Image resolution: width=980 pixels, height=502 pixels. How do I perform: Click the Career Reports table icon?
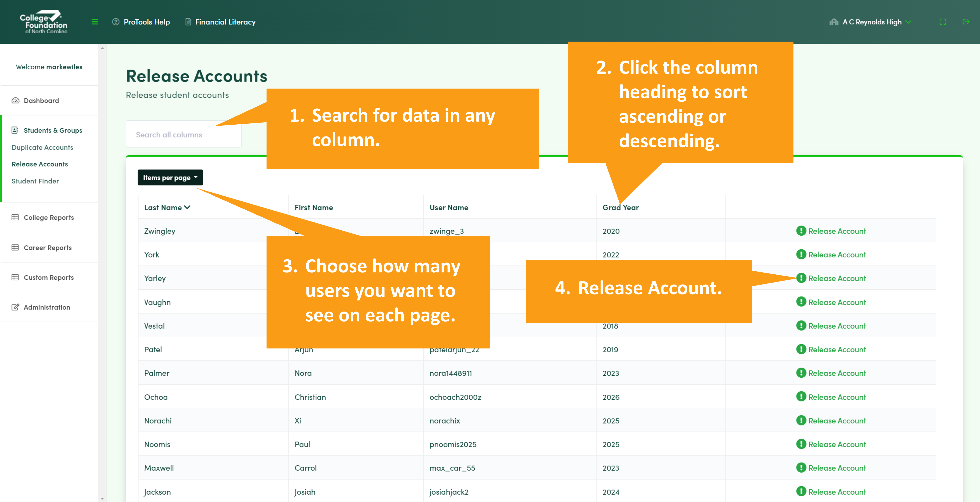coord(15,247)
